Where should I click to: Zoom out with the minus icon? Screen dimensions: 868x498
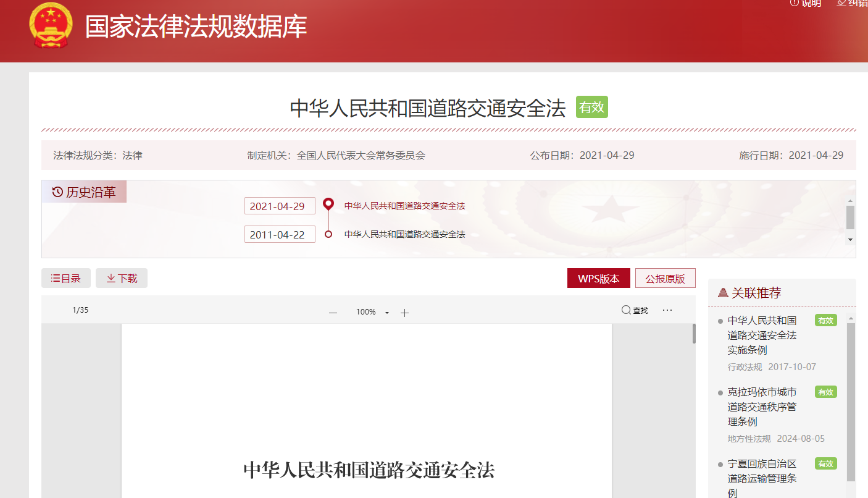point(333,313)
